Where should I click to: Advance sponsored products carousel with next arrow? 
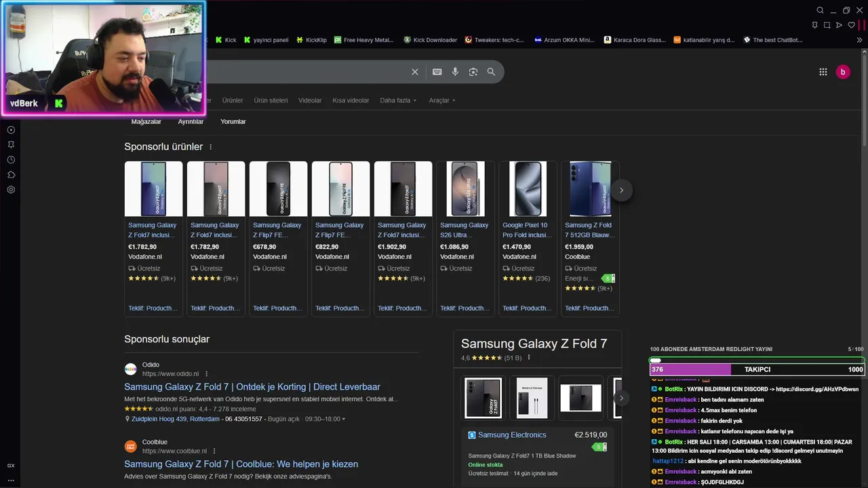pyautogui.click(x=621, y=190)
